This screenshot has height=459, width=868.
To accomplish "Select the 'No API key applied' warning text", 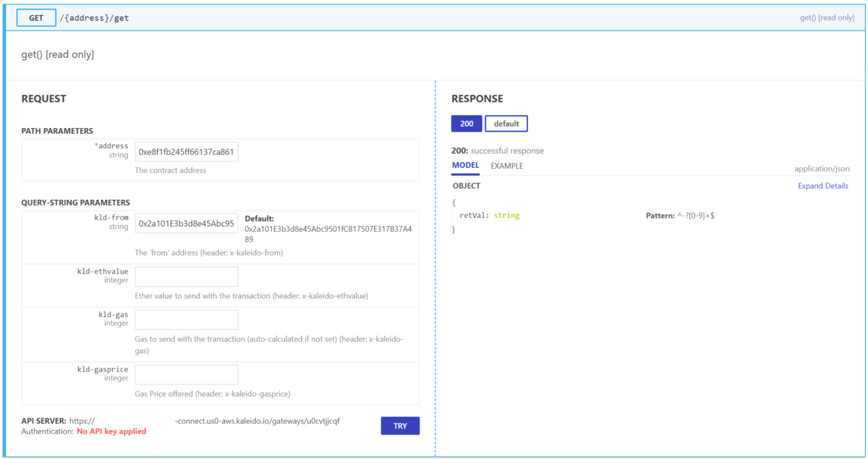I will tap(111, 431).
